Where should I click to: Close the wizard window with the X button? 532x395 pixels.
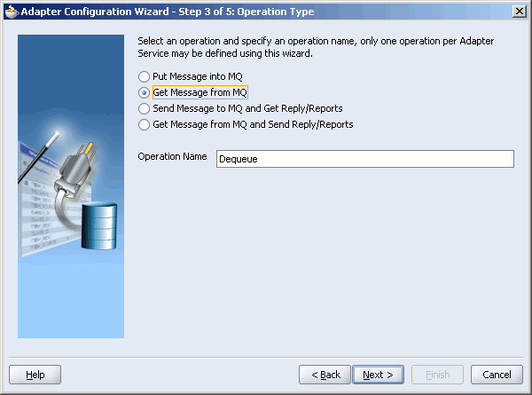pyautogui.click(x=520, y=12)
